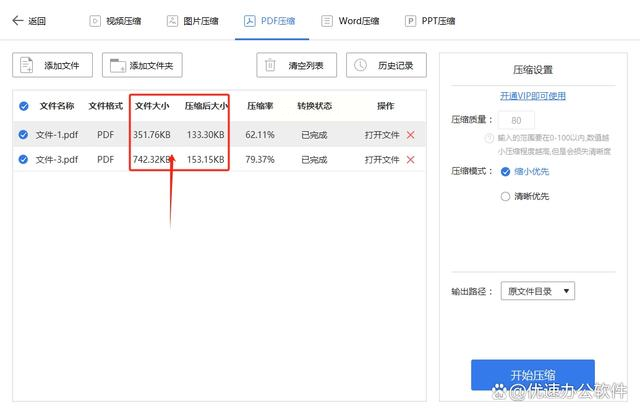This screenshot has height=414, width=640.
Task: Click the 开始压缩 button
Action: click(x=533, y=375)
